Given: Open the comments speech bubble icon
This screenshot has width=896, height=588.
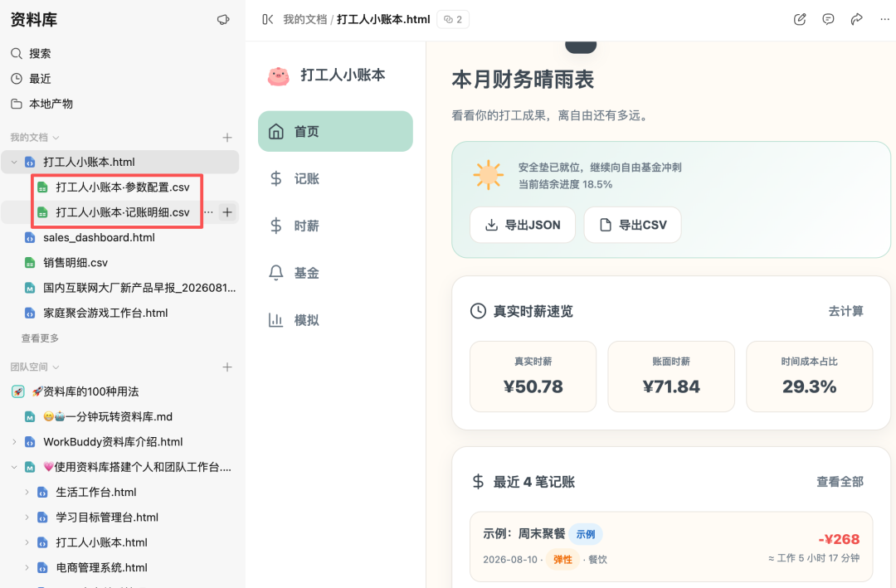Looking at the screenshot, I should 828,19.
